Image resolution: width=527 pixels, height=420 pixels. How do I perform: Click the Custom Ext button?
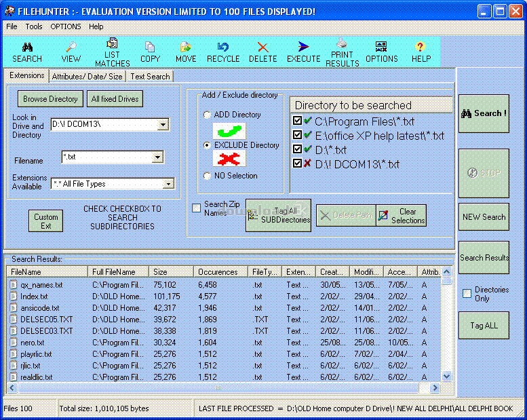coord(45,221)
